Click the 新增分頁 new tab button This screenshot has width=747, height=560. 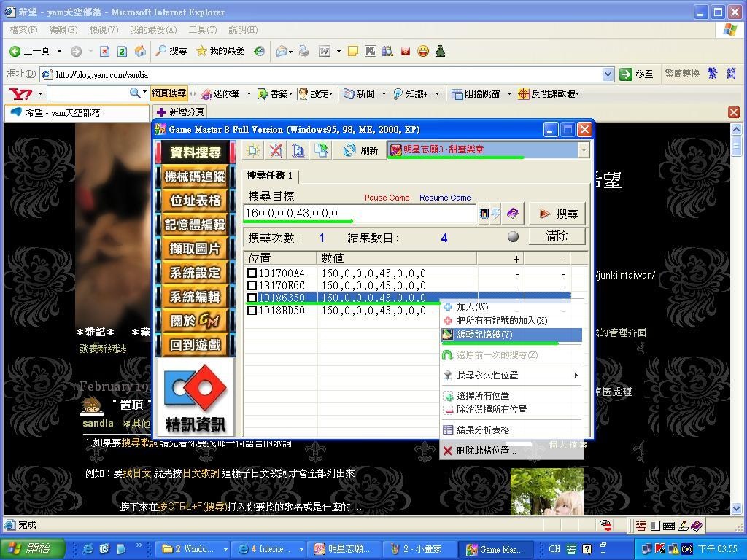pyautogui.click(x=180, y=112)
